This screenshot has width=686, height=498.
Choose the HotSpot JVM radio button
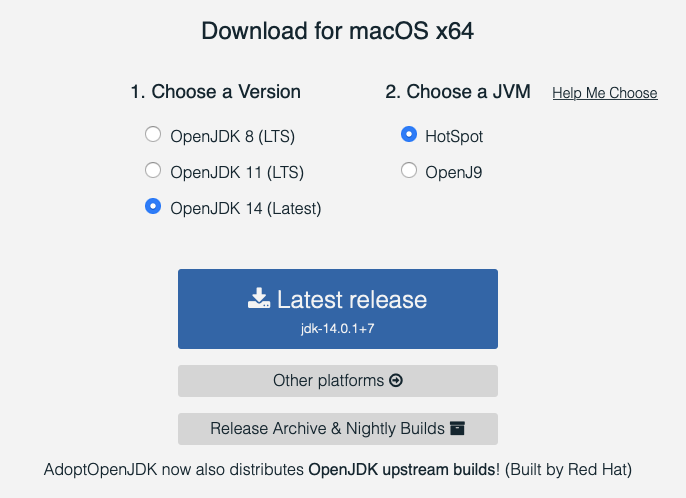408,135
